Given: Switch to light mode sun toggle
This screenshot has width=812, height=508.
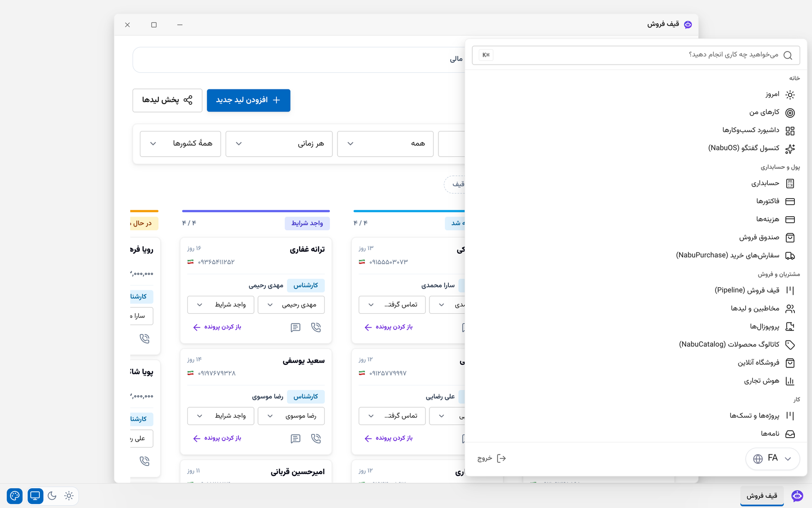Looking at the screenshot, I should [x=69, y=496].
